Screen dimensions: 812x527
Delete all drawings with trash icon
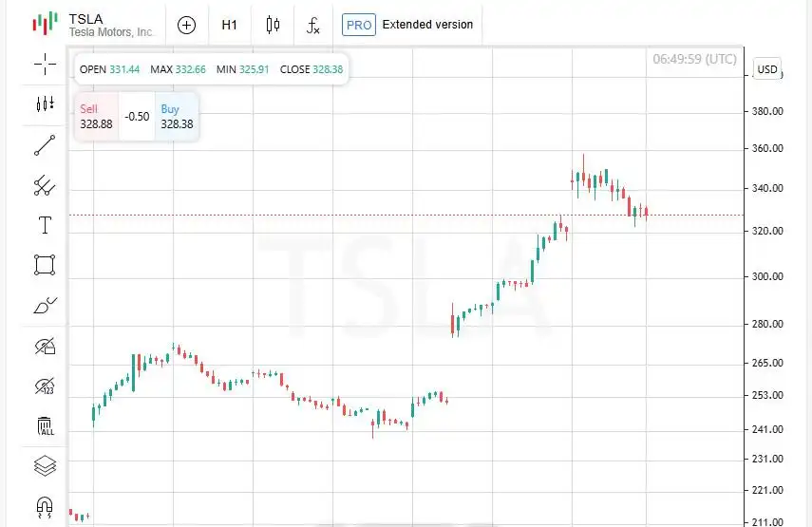tap(45, 426)
